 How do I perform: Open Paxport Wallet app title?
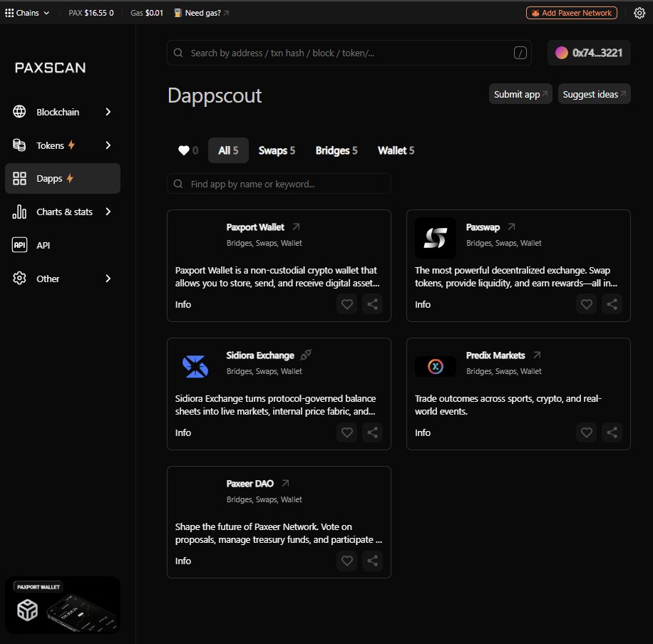255,227
